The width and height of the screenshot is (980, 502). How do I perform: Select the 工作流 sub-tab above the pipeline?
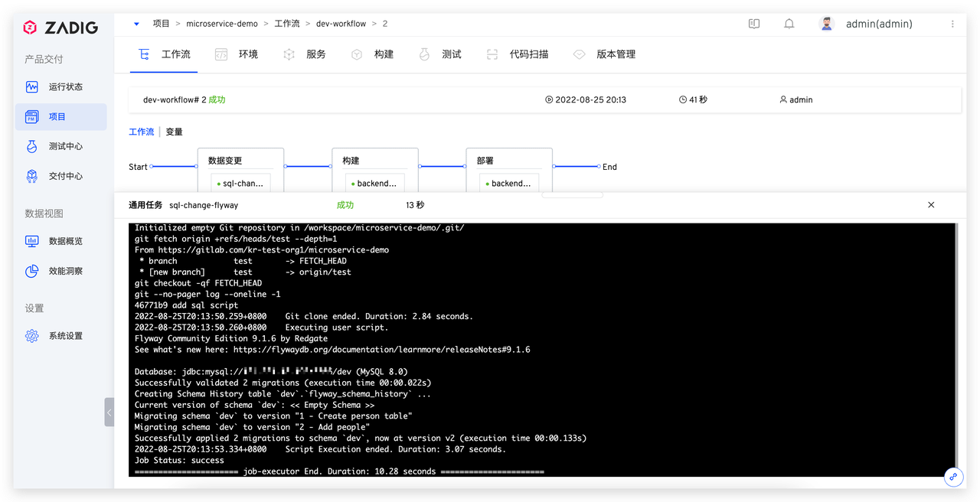(142, 132)
